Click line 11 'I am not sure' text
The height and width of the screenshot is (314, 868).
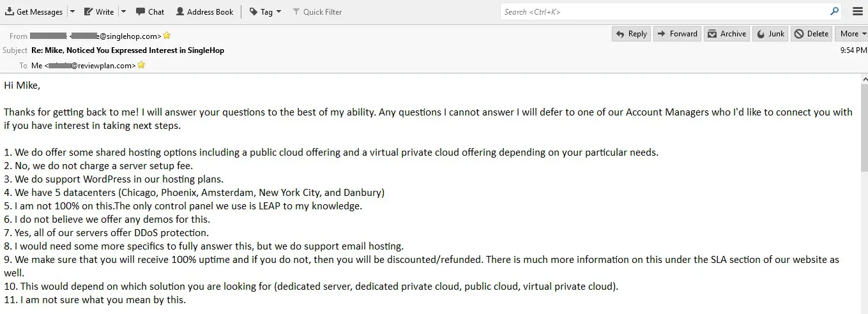[95, 300]
